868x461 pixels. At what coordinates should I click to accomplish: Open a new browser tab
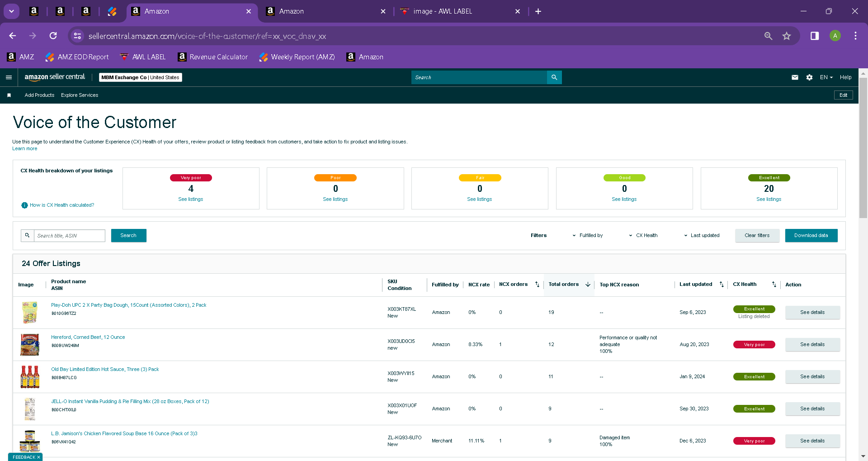coord(538,11)
